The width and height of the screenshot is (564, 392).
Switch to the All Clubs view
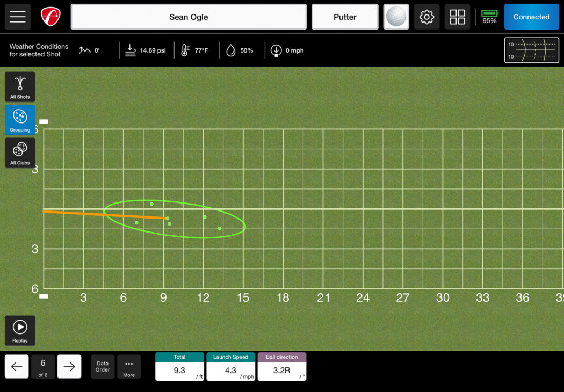pyautogui.click(x=20, y=153)
